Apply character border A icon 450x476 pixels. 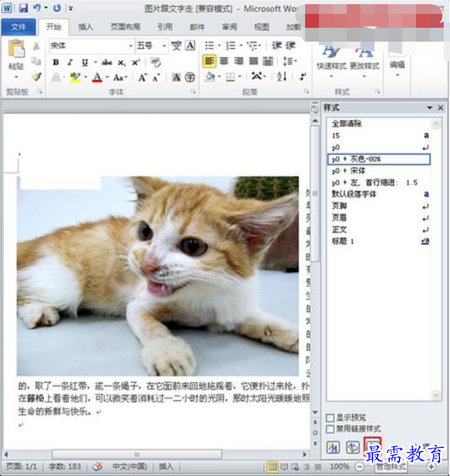click(x=190, y=46)
